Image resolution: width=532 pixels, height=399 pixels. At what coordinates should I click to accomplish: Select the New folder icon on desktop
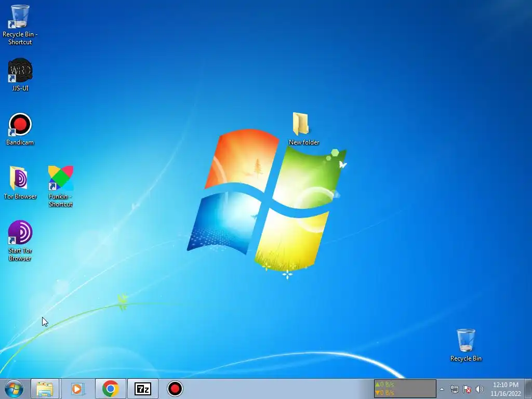pos(303,129)
